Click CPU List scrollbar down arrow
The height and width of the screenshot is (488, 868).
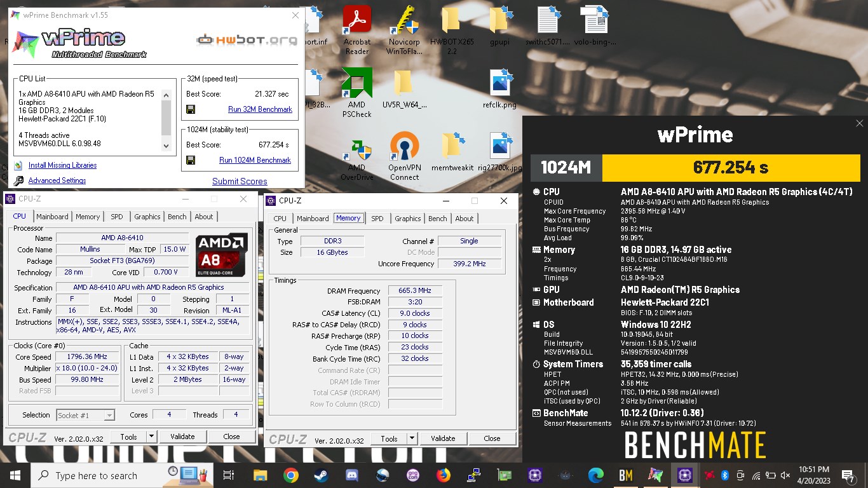tap(166, 146)
